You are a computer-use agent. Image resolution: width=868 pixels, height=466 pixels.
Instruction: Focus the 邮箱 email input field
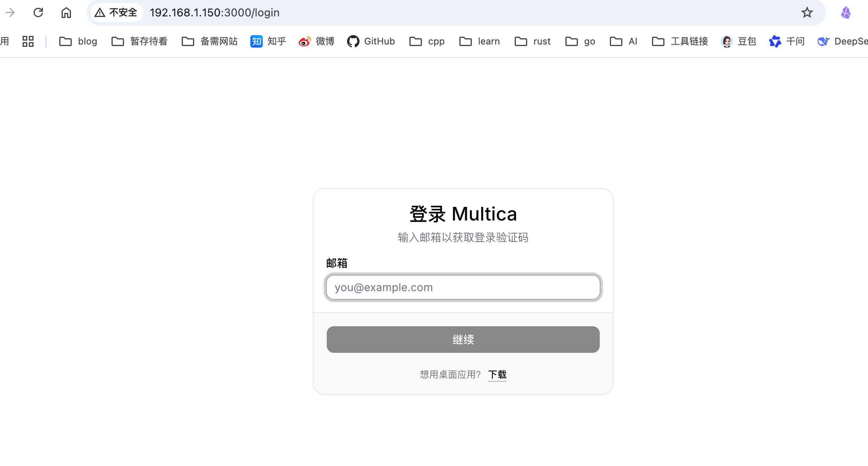tap(463, 287)
